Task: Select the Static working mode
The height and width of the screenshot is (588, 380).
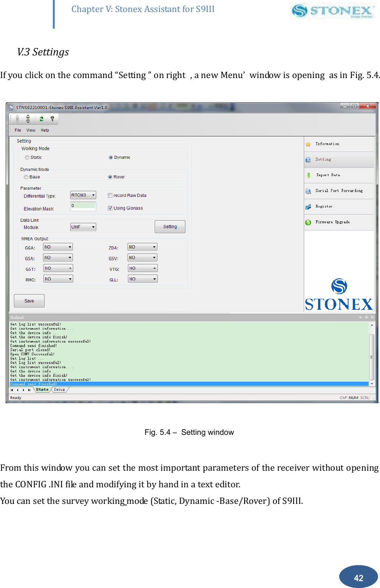Action: 27,157
